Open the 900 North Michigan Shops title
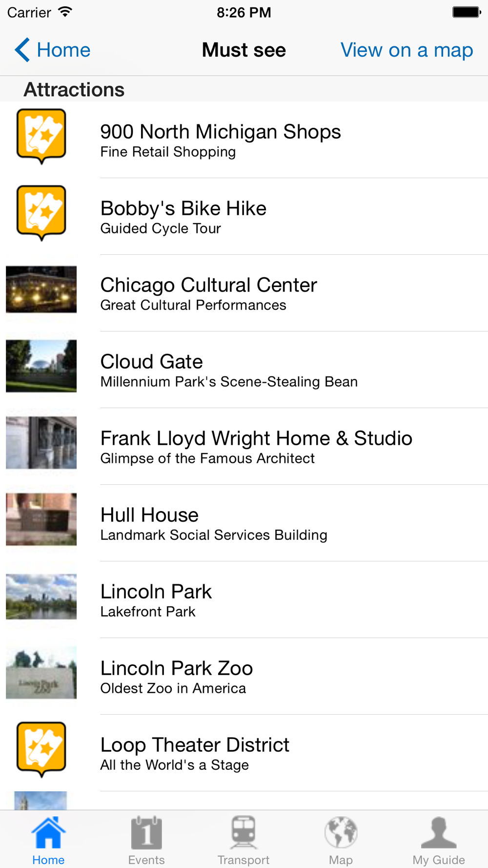This screenshot has height=868, width=488. [221, 132]
